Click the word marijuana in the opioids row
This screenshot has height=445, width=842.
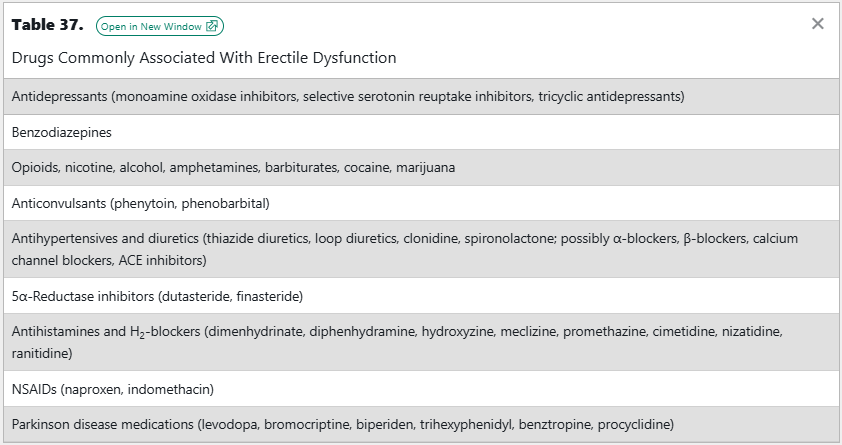(x=427, y=167)
